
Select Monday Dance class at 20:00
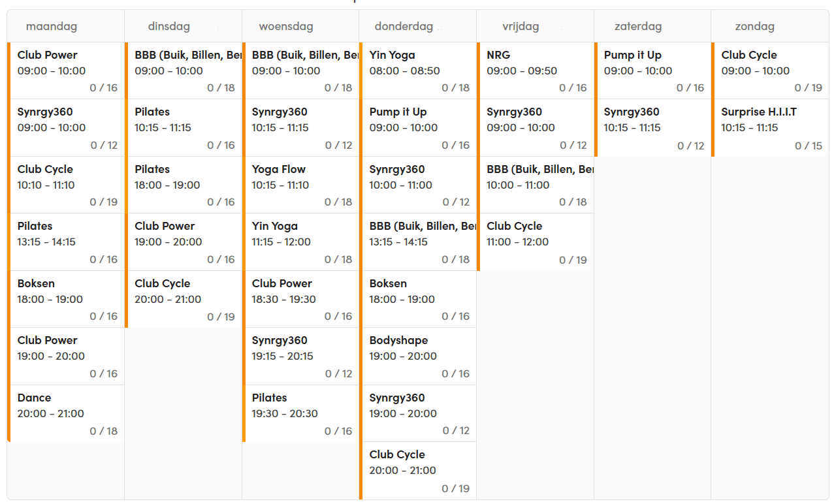67,413
